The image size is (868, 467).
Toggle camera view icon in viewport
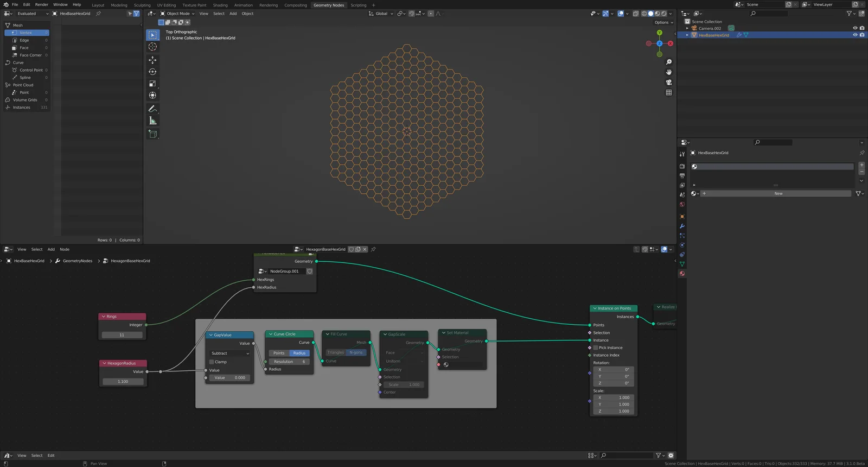(669, 83)
